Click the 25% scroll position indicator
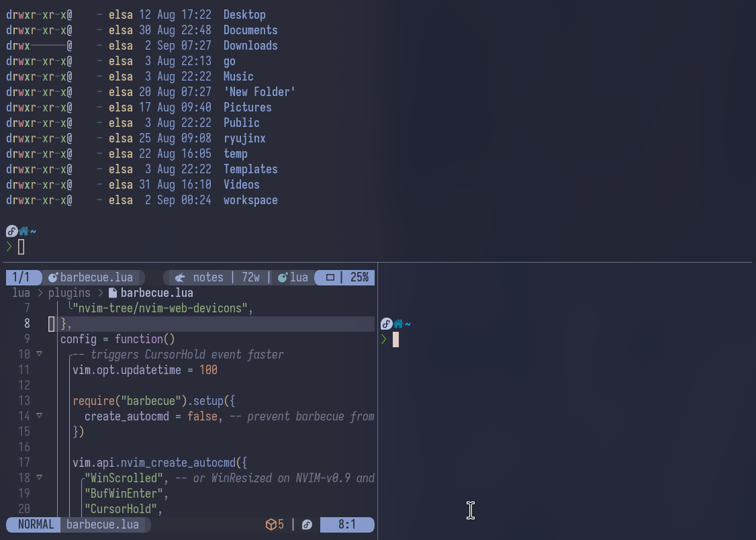This screenshot has width=756, height=540. coord(360,277)
